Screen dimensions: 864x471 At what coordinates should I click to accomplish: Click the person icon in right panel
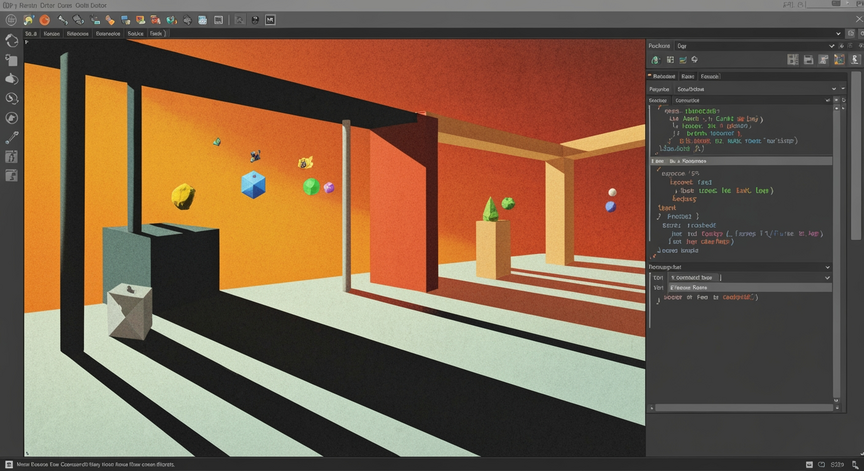(x=855, y=59)
